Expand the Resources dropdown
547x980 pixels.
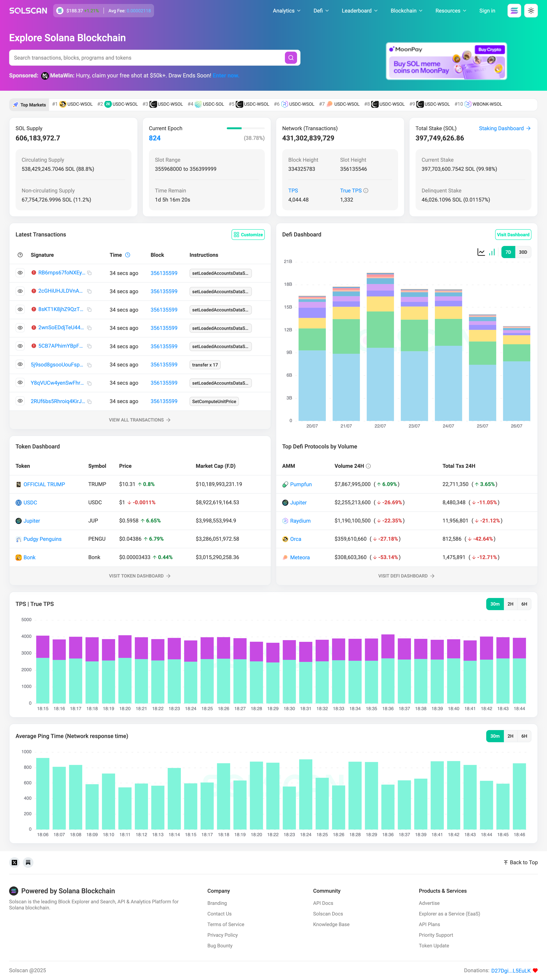(x=450, y=11)
